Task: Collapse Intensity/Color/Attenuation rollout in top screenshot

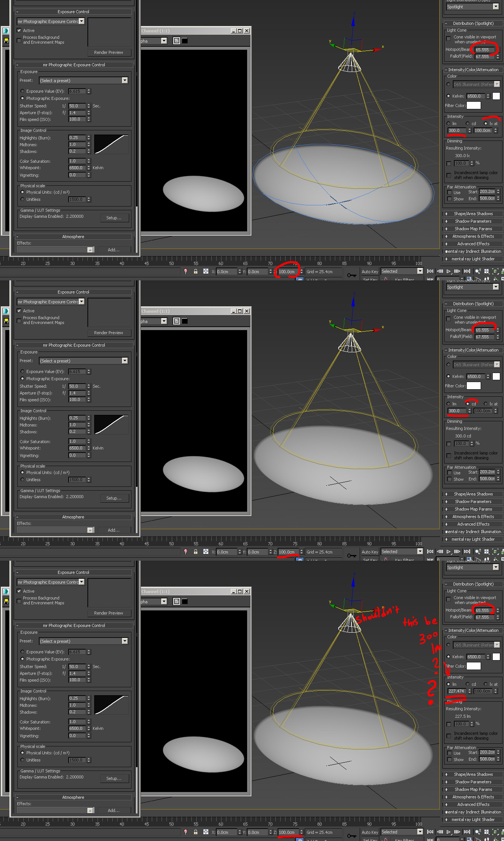Action: coord(473,70)
